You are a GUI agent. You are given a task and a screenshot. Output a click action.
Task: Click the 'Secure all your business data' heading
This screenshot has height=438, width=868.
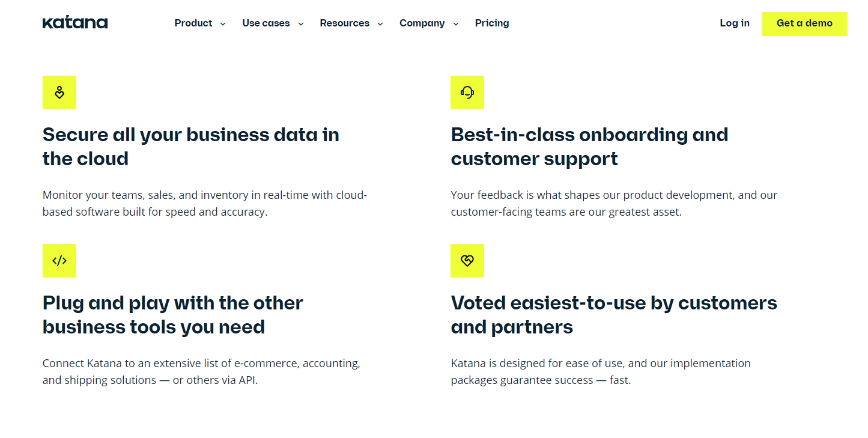coord(191,147)
